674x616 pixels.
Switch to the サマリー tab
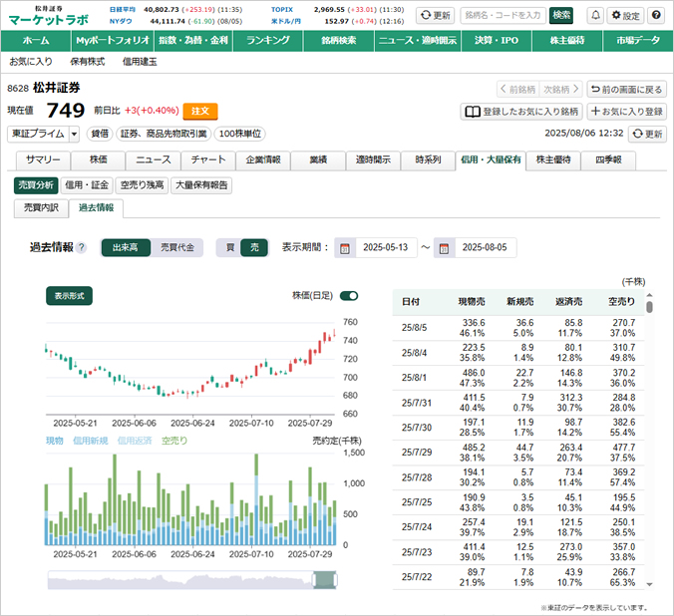click(43, 159)
